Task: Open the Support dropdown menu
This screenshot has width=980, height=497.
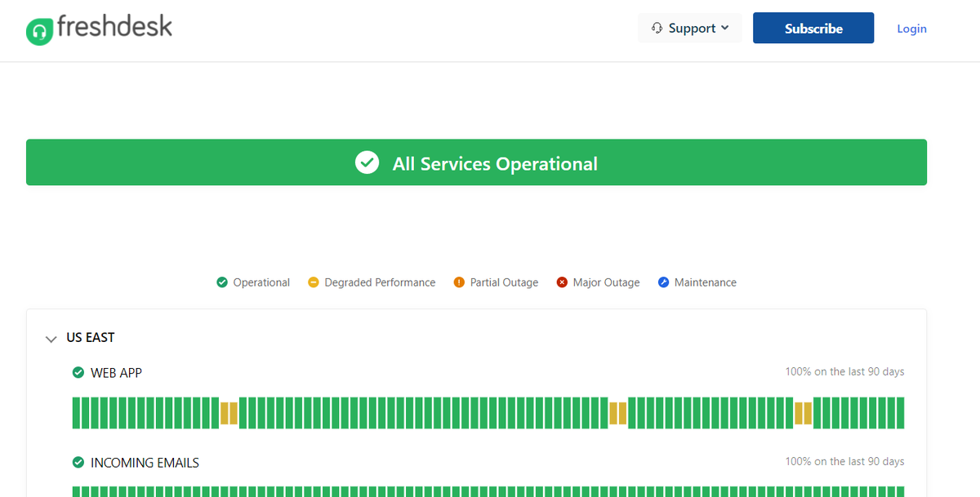Action: click(690, 28)
